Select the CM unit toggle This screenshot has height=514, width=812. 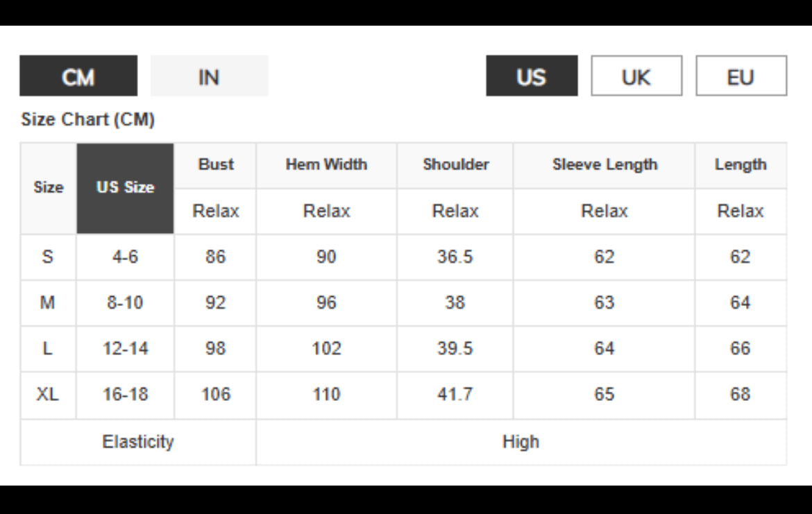(x=78, y=76)
